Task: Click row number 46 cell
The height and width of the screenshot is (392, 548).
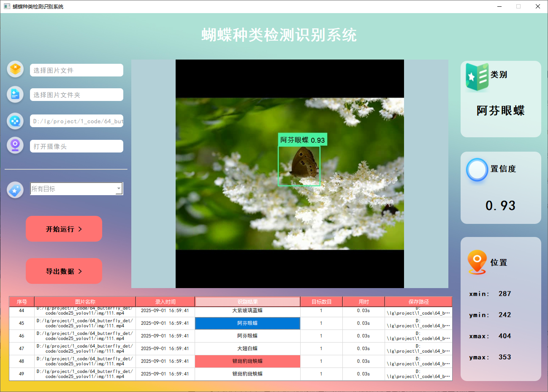Action: 22,336
